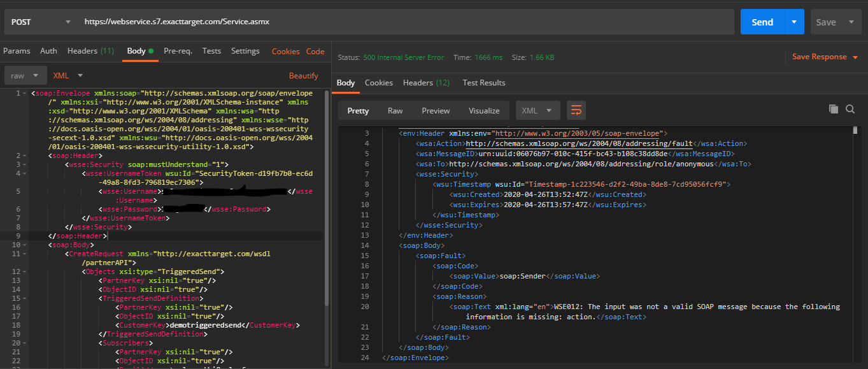Screen dimensions: 868x369
Task: Fold the TriggeredSendDefinition element at request line 15
Action: tap(26, 298)
